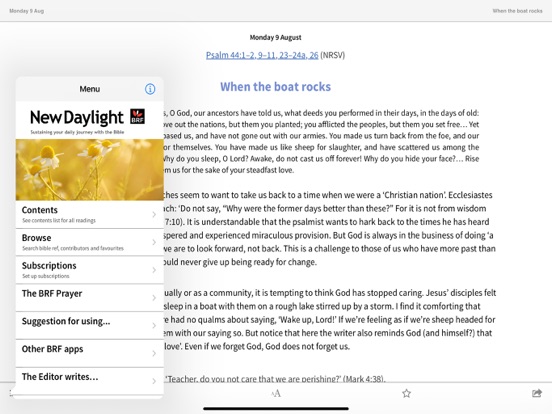The height and width of the screenshot is (414, 552).
Task: Expand the chevron on Suggestion for using row
Action: (x=154, y=326)
